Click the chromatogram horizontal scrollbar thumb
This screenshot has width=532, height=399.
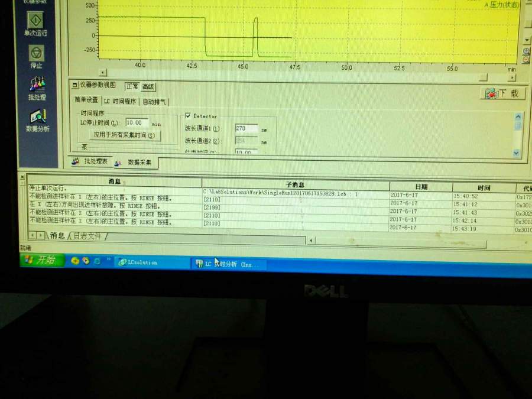[483, 77]
